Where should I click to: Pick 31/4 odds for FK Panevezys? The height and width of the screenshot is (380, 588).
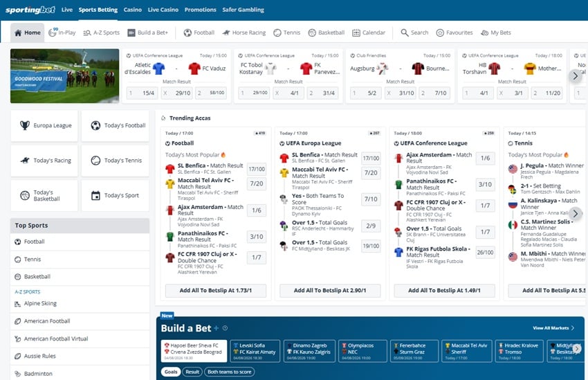point(322,93)
